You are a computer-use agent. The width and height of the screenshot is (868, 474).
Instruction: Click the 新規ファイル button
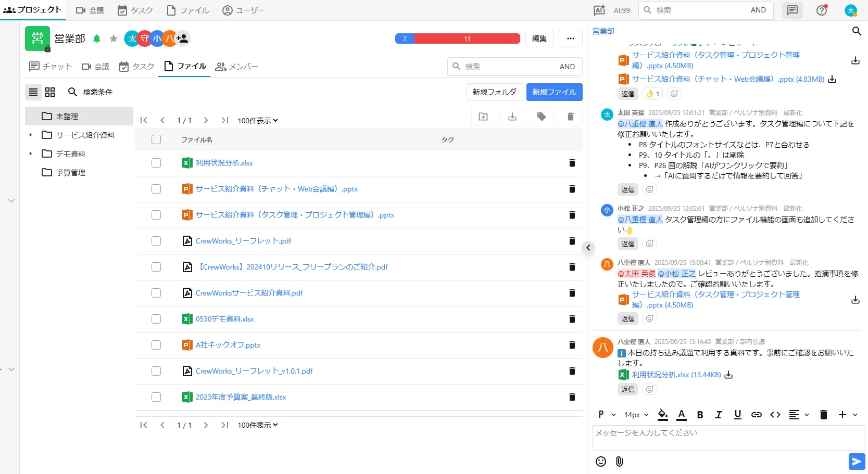[x=554, y=92]
